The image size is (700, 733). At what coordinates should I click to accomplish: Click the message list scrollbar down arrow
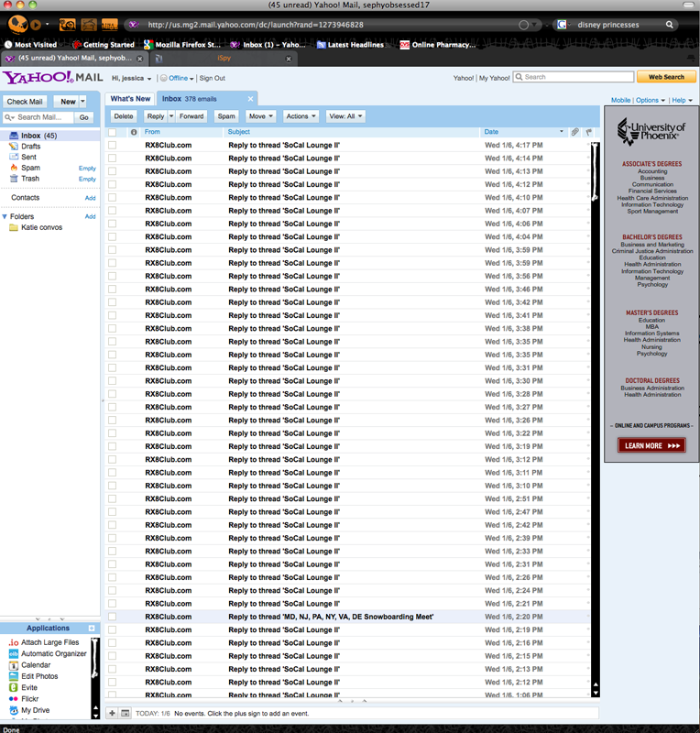click(596, 694)
